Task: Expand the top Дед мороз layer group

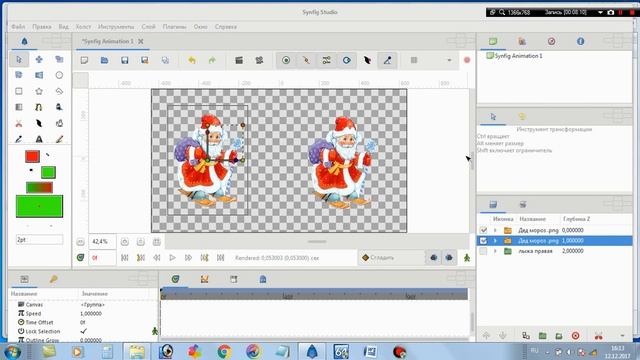Action: [x=496, y=230]
